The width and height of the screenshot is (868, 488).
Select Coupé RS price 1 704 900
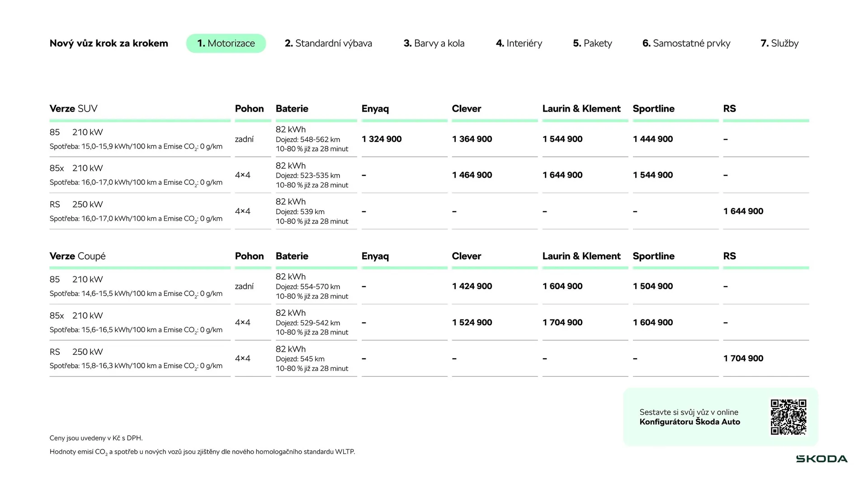(x=743, y=359)
